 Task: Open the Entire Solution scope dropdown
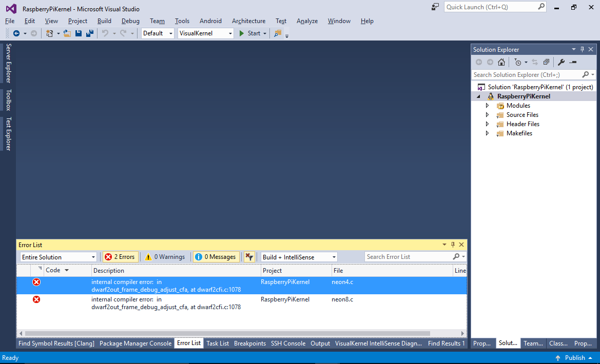click(x=58, y=256)
